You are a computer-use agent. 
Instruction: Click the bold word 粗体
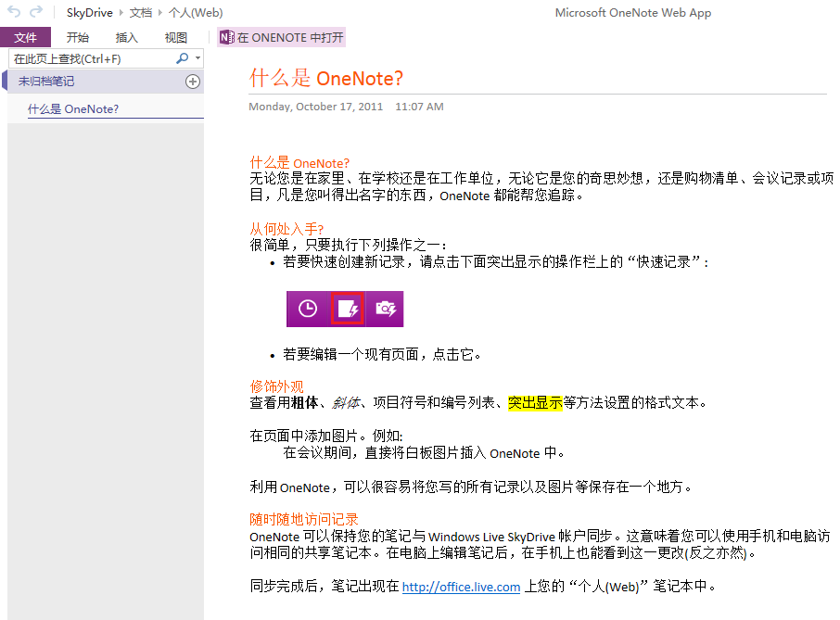point(304,402)
